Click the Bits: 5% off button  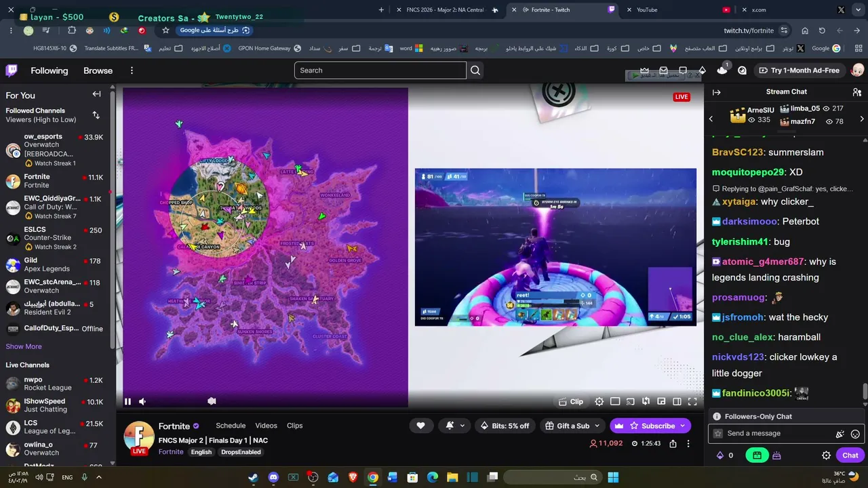pos(505,426)
